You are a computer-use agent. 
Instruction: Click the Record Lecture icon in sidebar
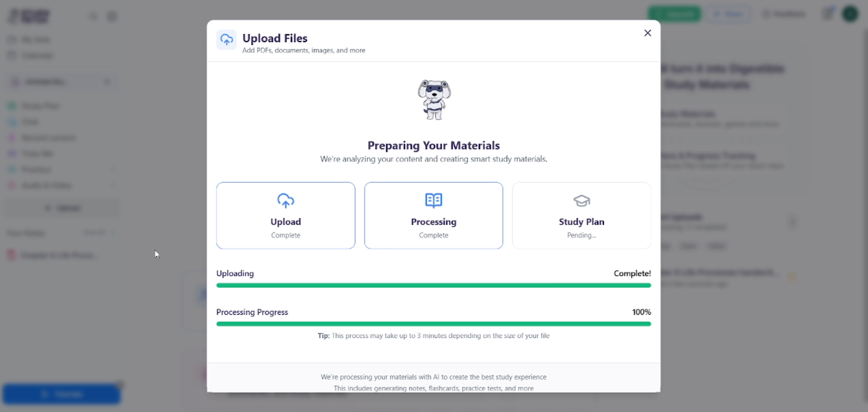click(x=12, y=138)
